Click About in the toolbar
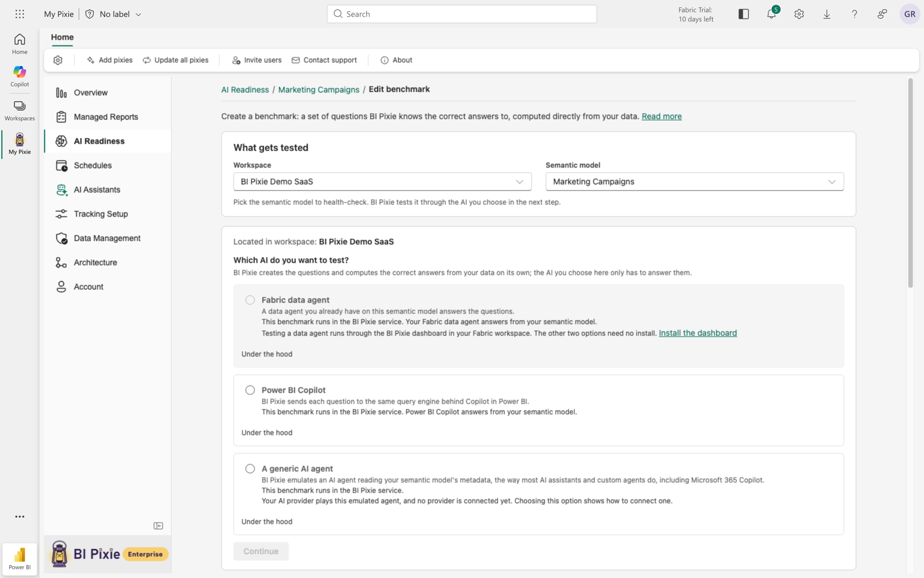 tap(396, 60)
